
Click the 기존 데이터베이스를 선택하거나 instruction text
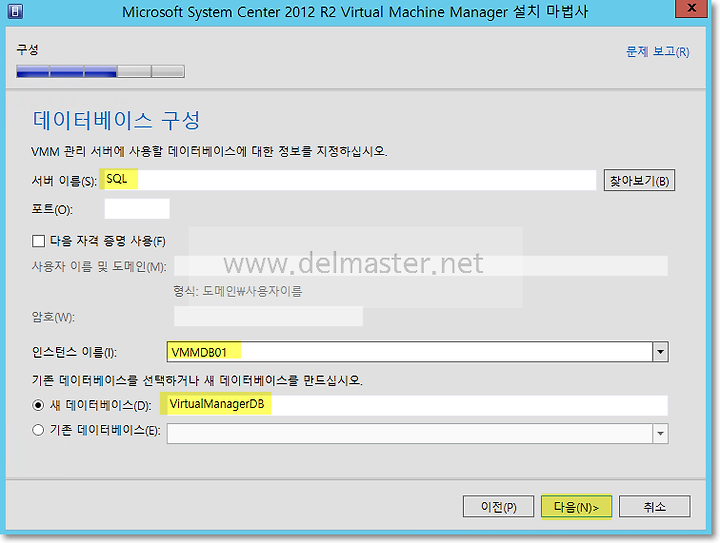[197, 380]
